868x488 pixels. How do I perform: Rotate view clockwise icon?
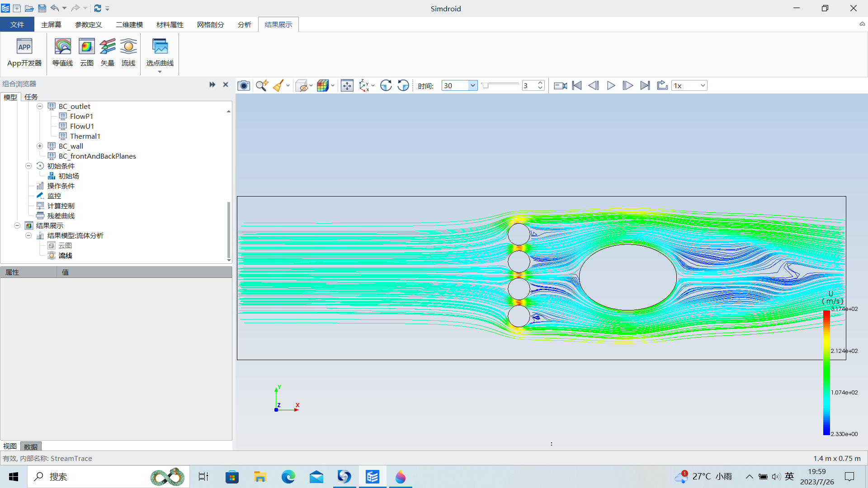[386, 85]
